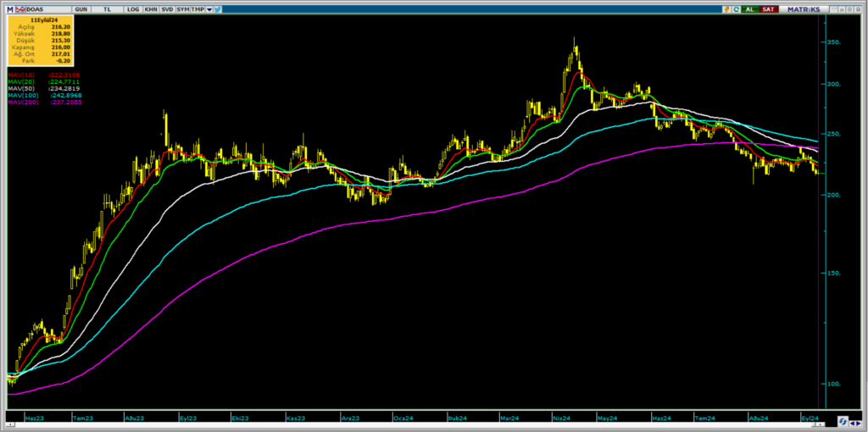
Task: Open the SYM menu item
Action: pyautogui.click(x=182, y=8)
